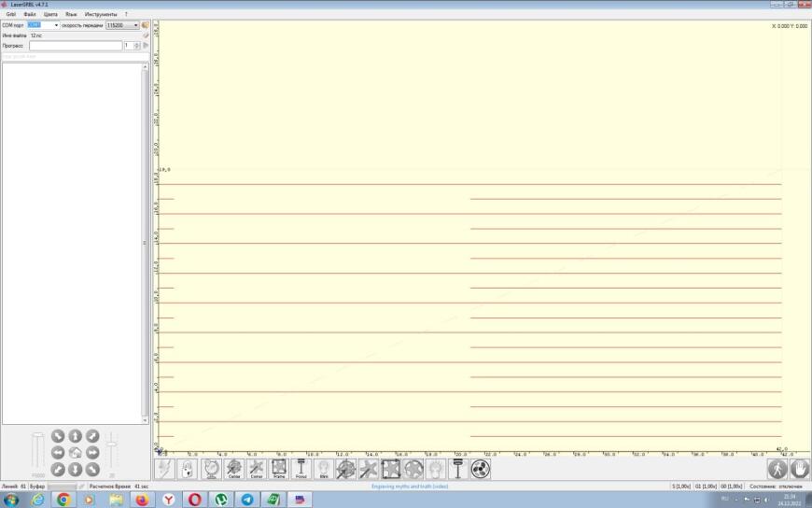Open Opera from the taskbar
The image size is (812, 508).
click(x=195, y=500)
